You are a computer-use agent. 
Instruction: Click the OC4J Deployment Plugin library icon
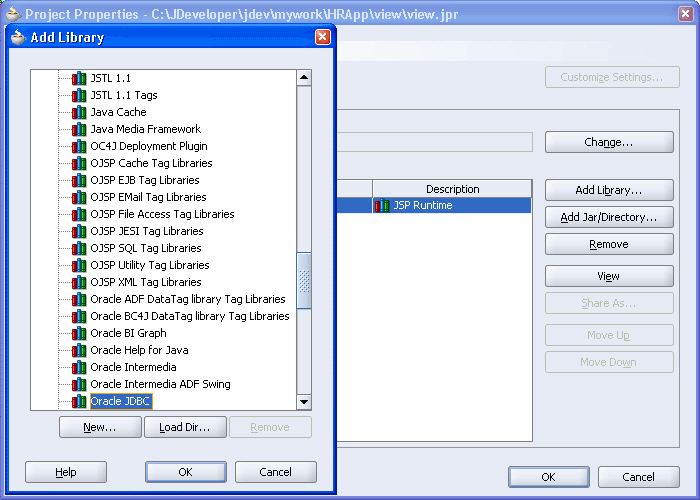(x=79, y=146)
